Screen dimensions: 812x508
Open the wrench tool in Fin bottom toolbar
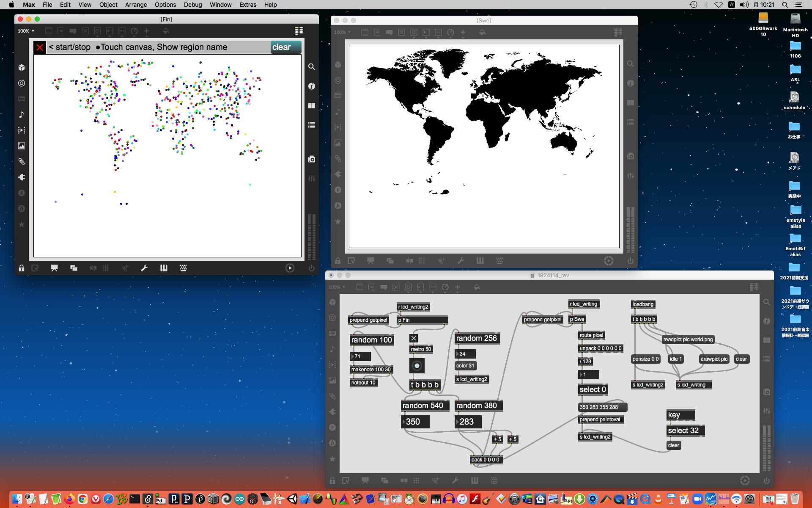click(144, 268)
